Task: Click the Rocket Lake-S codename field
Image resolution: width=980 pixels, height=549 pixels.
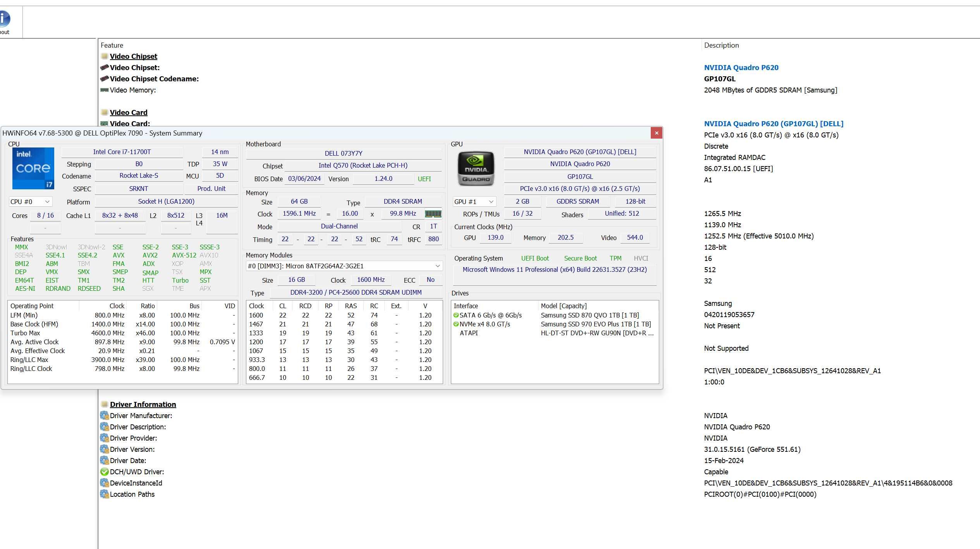Action: click(139, 175)
